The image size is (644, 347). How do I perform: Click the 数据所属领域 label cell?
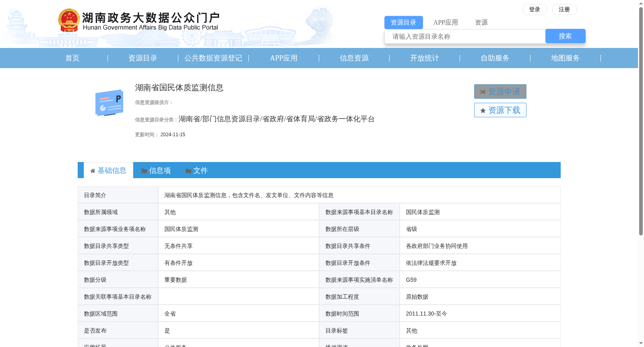click(118, 212)
